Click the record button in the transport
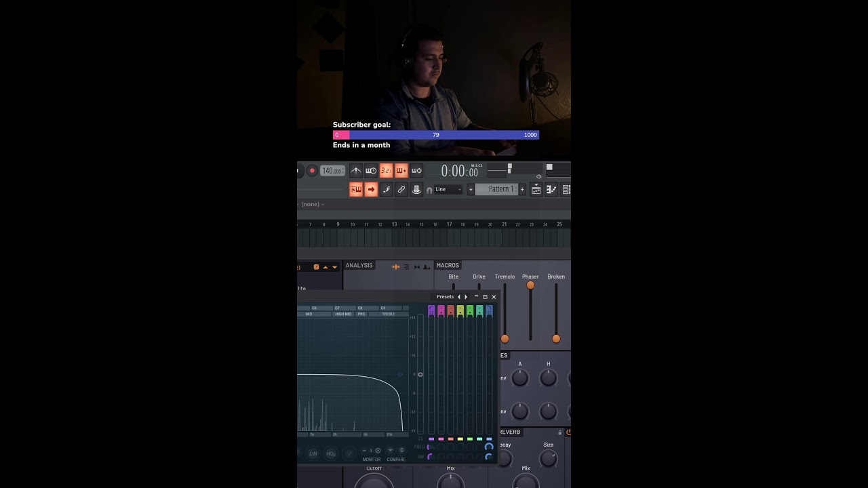 click(x=312, y=171)
